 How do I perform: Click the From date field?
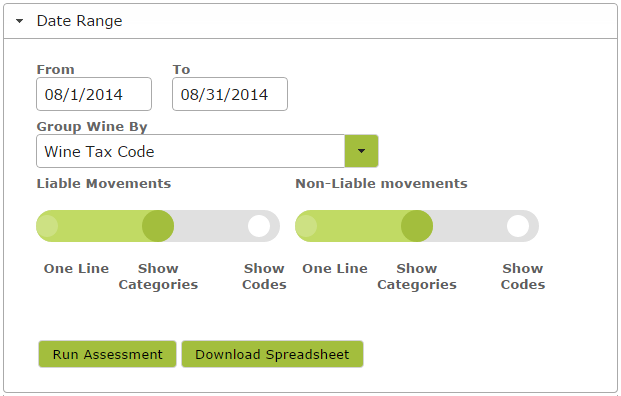[94, 94]
